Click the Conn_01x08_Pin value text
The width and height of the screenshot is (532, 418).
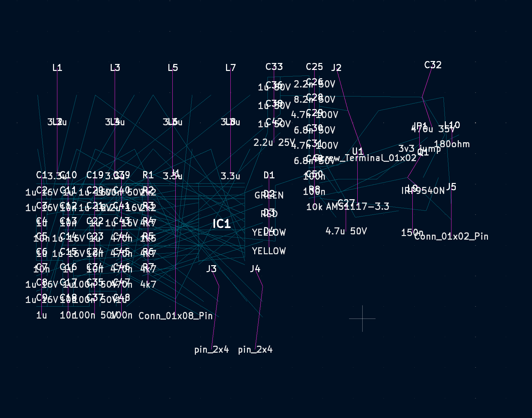pos(176,316)
